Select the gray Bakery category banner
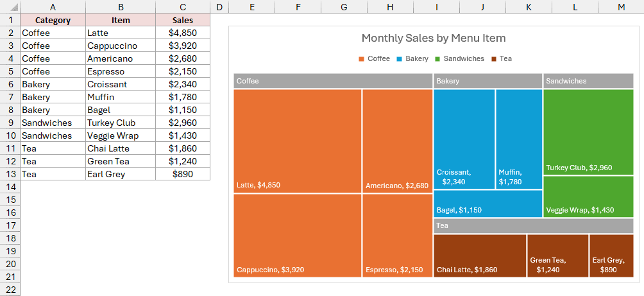The image size is (644, 296). [488, 81]
